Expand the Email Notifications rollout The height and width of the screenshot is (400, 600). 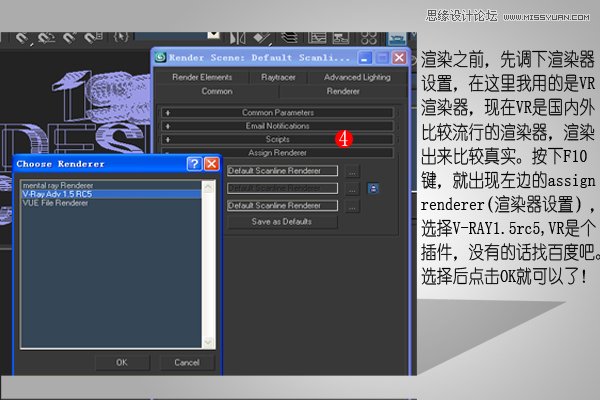(278, 126)
